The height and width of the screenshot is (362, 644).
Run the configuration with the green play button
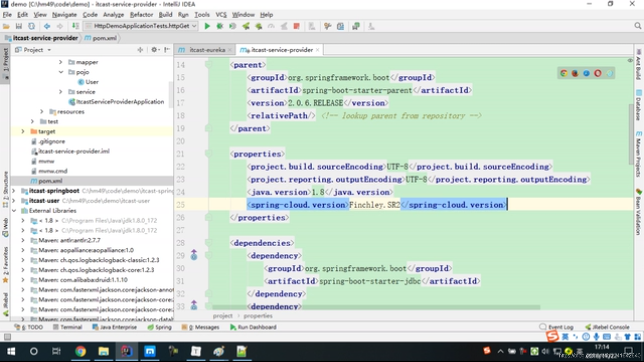click(x=207, y=26)
